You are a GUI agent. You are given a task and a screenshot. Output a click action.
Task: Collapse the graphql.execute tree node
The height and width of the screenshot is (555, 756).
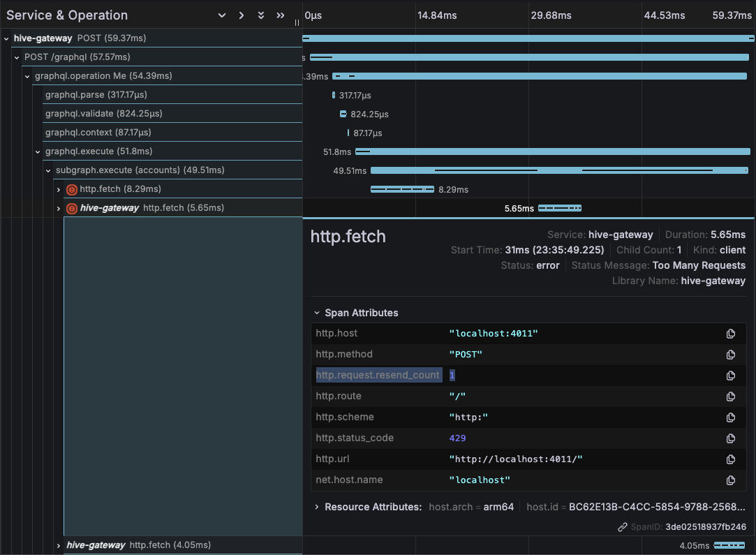38,151
